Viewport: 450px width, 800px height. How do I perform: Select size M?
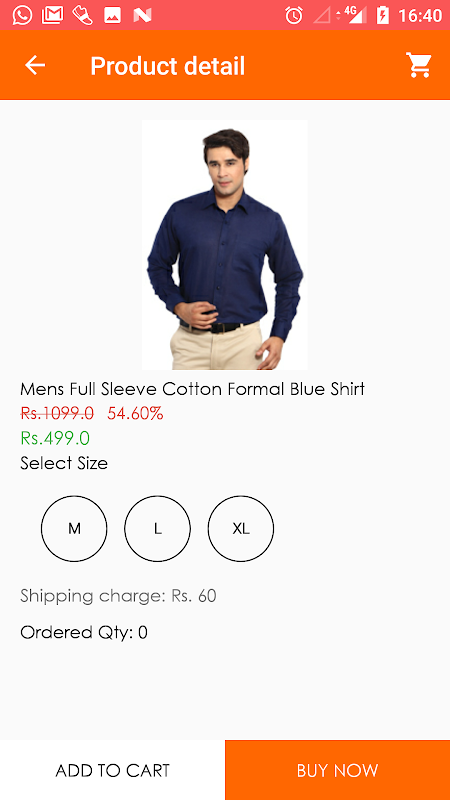pyautogui.click(x=74, y=529)
